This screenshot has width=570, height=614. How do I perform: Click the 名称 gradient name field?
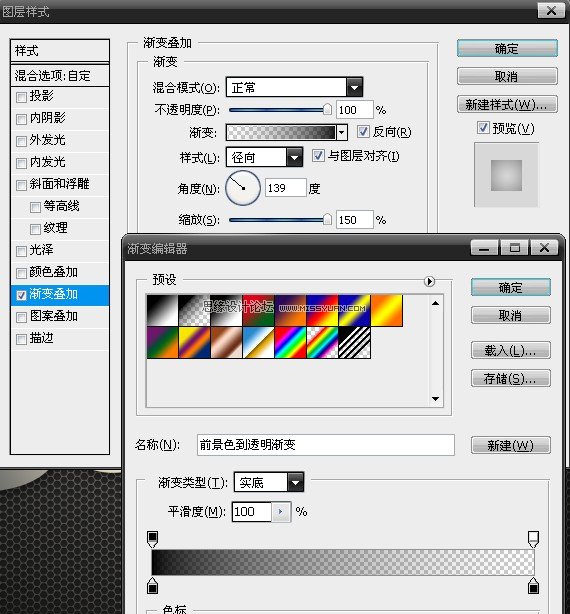coord(326,445)
